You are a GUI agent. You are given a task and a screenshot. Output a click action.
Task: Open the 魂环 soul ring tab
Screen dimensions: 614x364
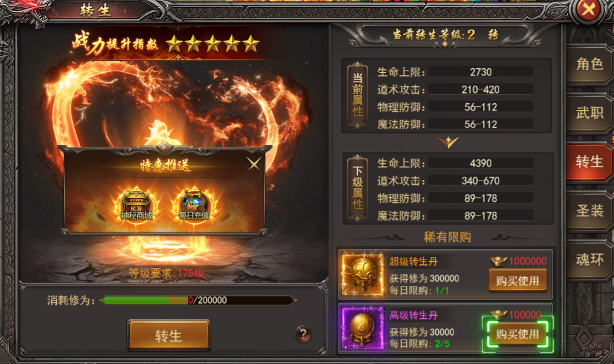589,260
